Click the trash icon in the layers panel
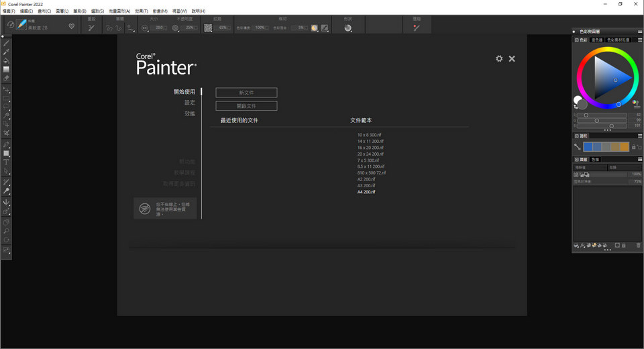The height and width of the screenshot is (349, 644). [x=638, y=246]
